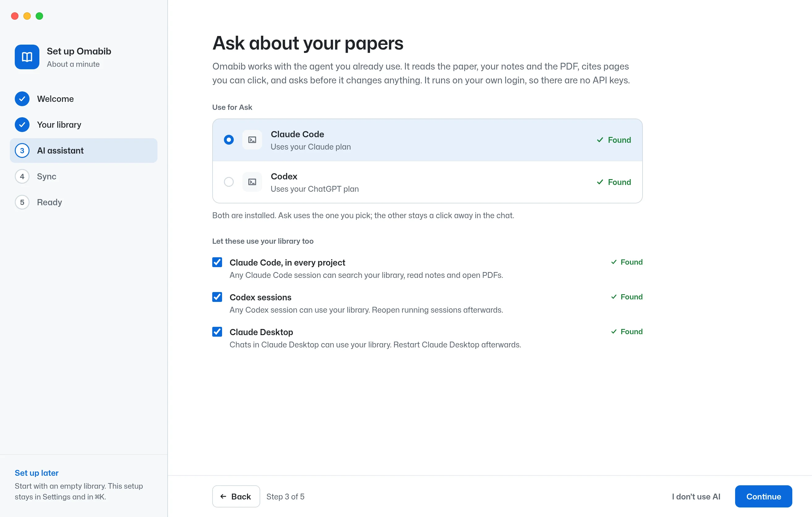Uncheck Claude Code, in every project
Screen dimensions: 812x517
tap(217, 262)
